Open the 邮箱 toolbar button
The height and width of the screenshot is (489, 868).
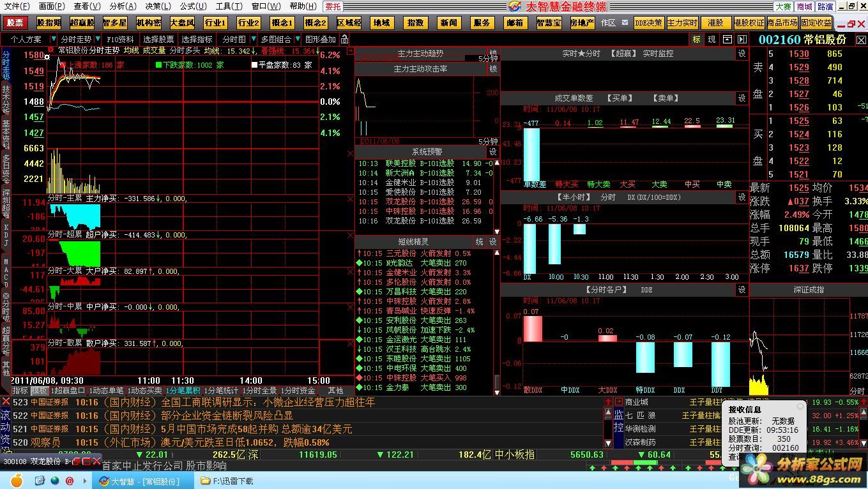pos(515,23)
